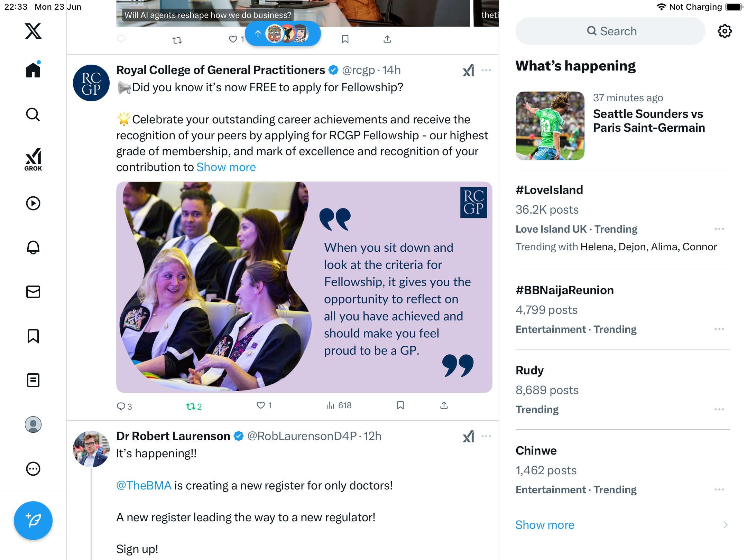Open trends settings gear icon
Viewport: 747px width, 560px height.
(x=725, y=31)
